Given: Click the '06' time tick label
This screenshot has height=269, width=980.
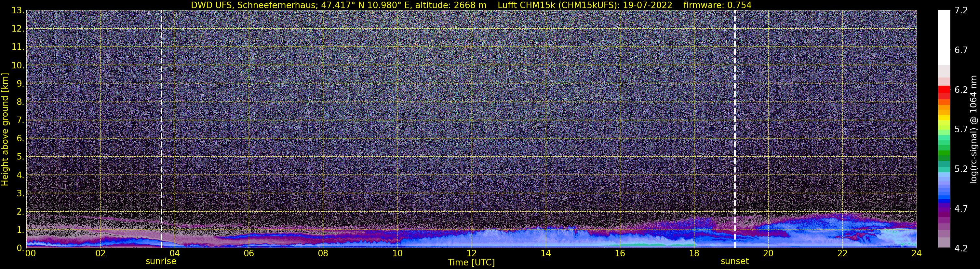Looking at the screenshot, I should (x=248, y=253).
